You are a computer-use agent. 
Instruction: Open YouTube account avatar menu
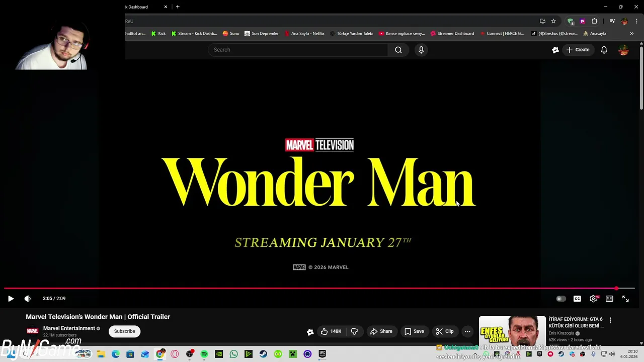623,50
